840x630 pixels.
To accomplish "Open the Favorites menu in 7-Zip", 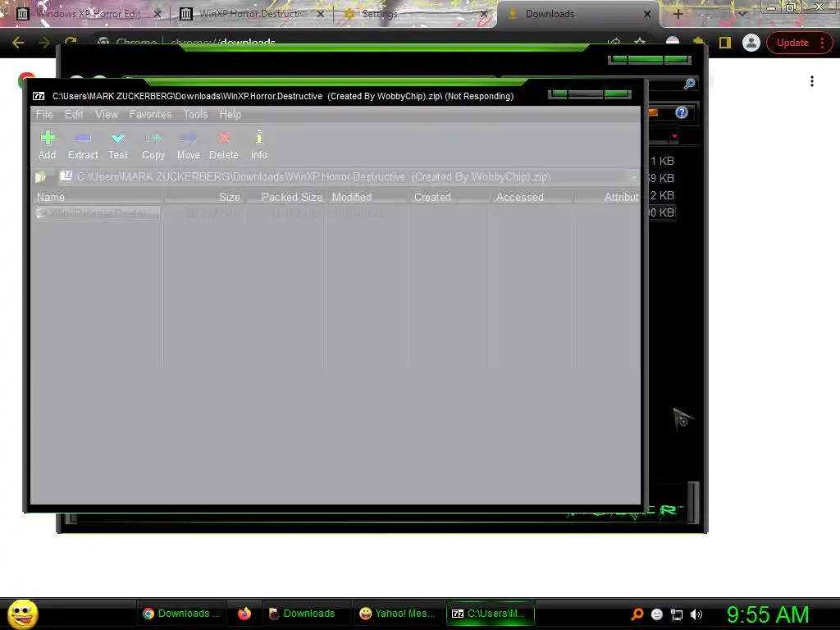I will (x=151, y=114).
